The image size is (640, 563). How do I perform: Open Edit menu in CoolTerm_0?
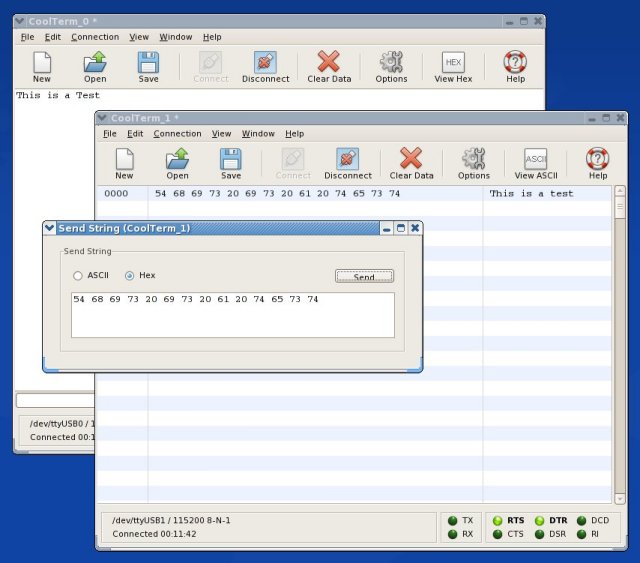coord(53,37)
